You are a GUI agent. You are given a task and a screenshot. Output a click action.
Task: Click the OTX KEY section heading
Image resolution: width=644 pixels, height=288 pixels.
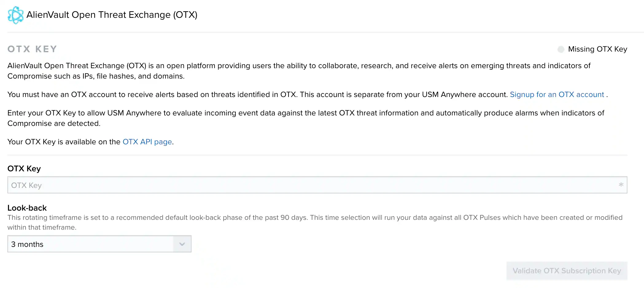[x=32, y=49]
